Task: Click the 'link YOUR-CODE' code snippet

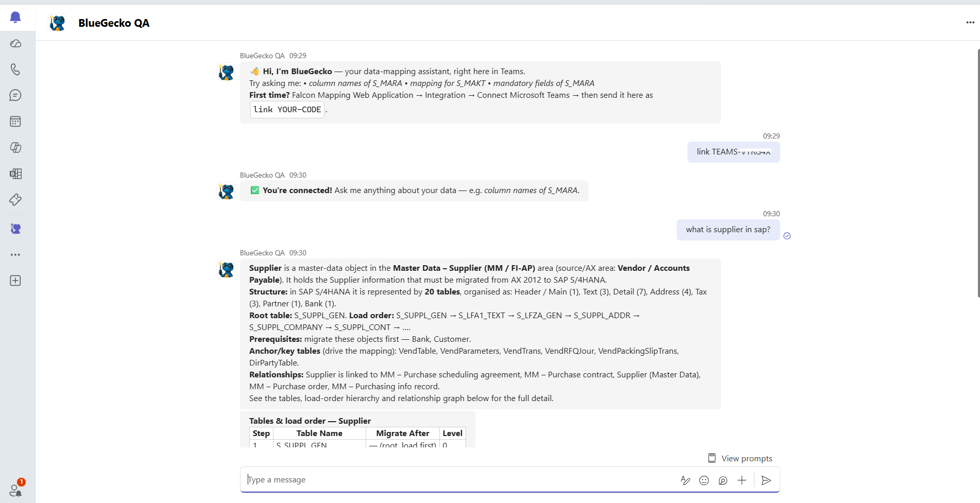Action: tap(287, 110)
